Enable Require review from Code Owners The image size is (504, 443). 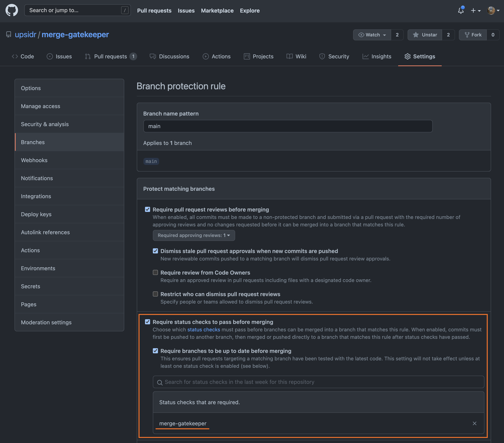155,272
